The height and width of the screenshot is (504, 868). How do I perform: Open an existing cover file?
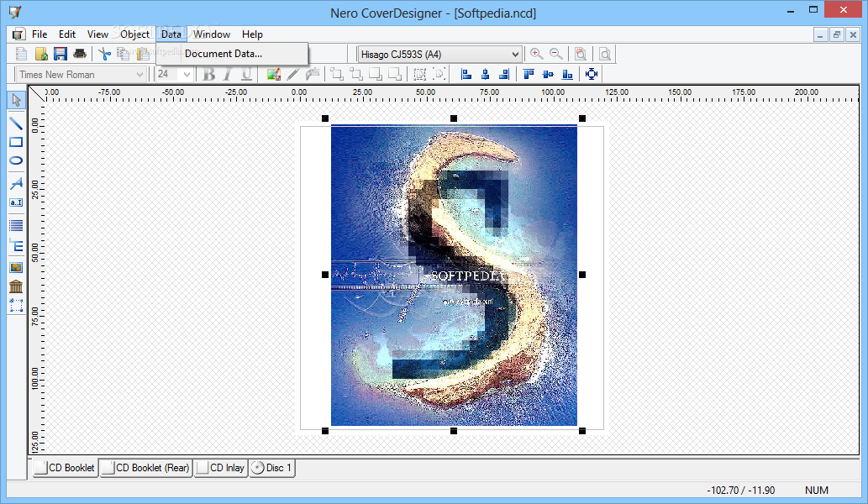click(x=41, y=54)
